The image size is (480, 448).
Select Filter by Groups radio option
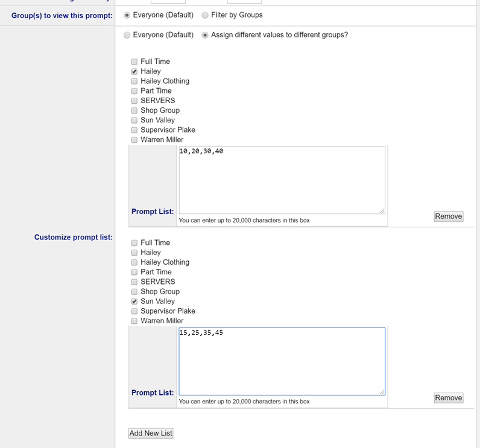click(205, 15)
